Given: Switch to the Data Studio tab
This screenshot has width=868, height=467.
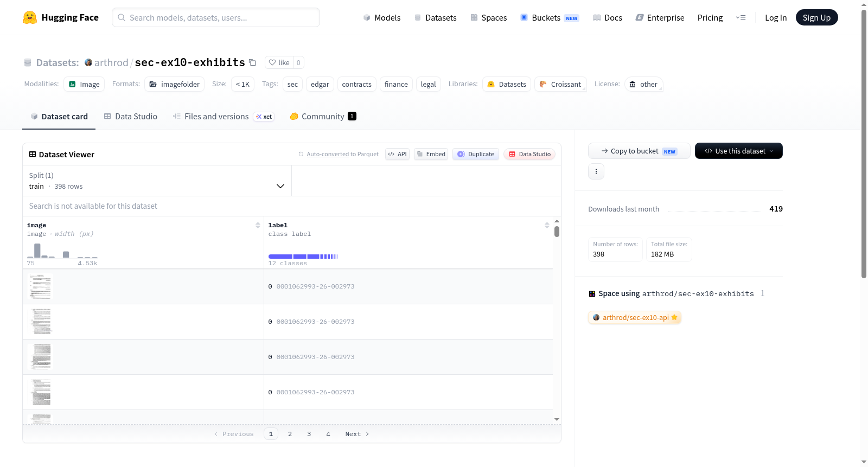Looking at the screenshot, I should point(131,116).
